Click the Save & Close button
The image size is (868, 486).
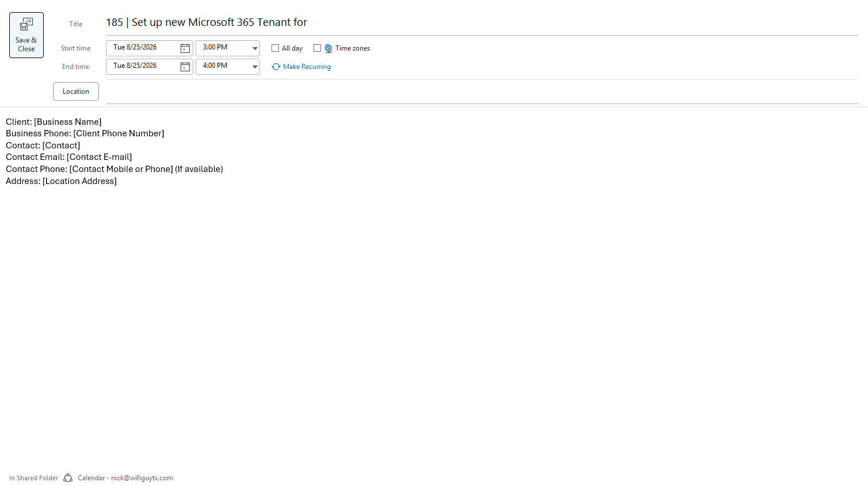[26, 35]
